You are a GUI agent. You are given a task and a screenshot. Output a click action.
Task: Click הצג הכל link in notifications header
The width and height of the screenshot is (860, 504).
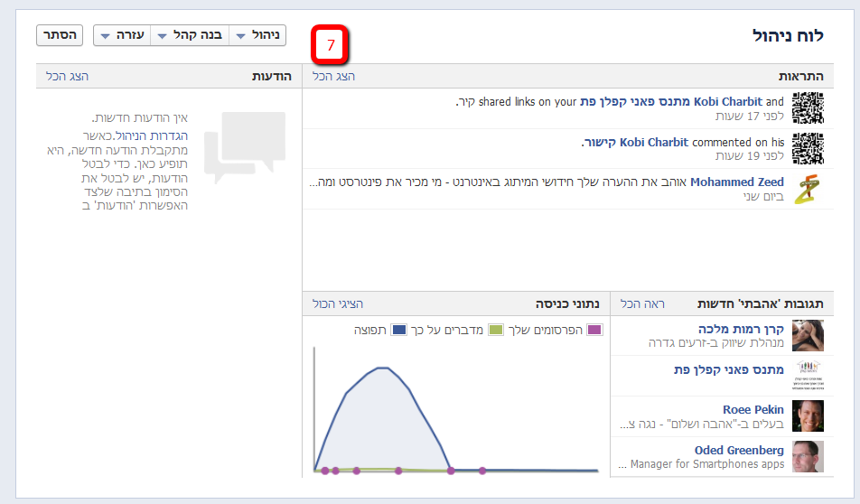(333, 77)
